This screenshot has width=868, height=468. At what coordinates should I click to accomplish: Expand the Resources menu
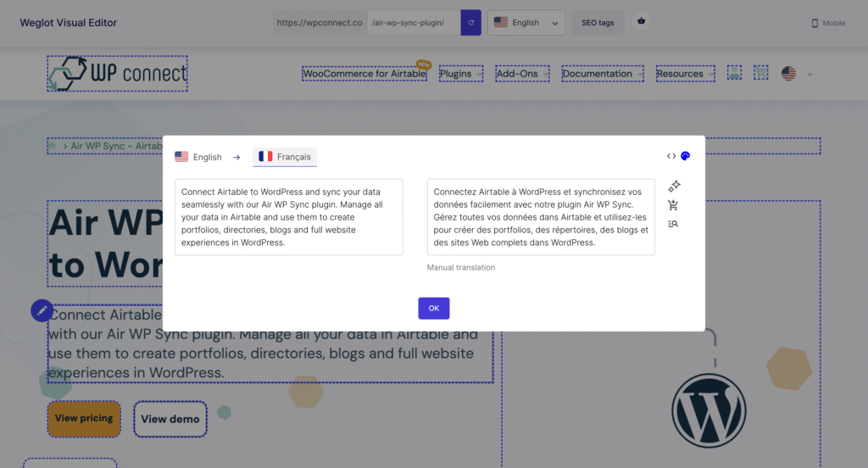[x=685, y=74]
